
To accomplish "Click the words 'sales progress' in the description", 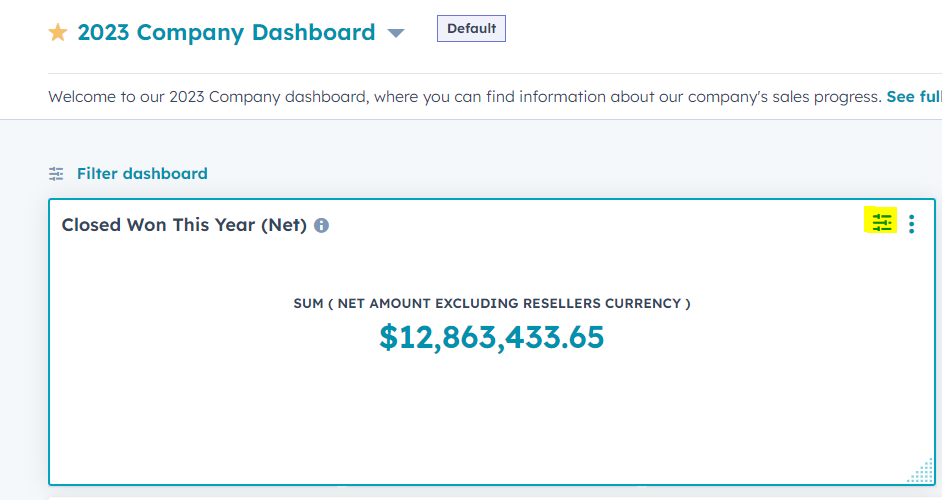I will point(828,97).
